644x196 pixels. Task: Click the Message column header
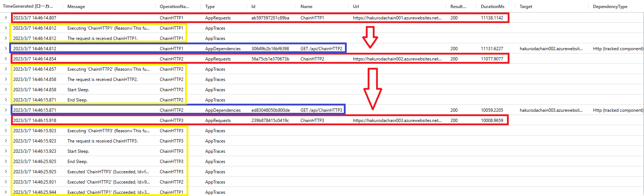point(76,7)
